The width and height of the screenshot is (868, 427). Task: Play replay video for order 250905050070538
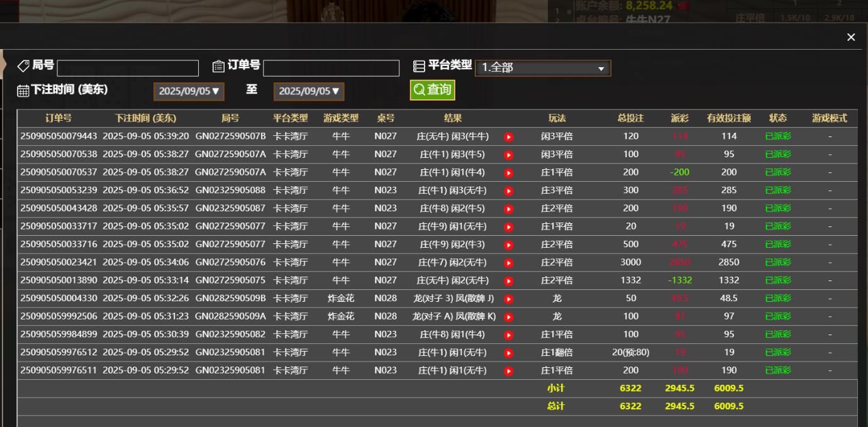508,155
